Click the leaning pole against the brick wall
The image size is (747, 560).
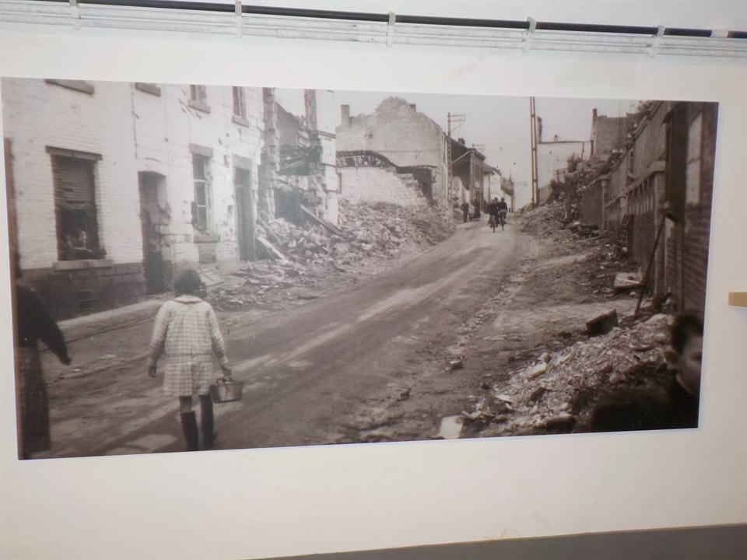(649, 264)
